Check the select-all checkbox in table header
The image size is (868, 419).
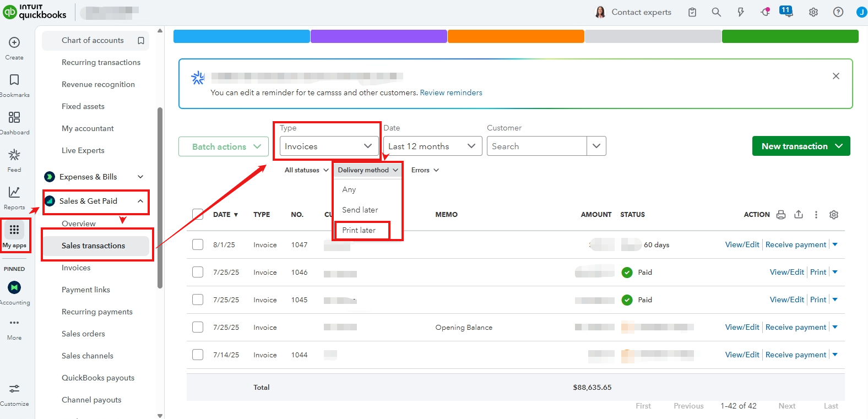(198, 215)
